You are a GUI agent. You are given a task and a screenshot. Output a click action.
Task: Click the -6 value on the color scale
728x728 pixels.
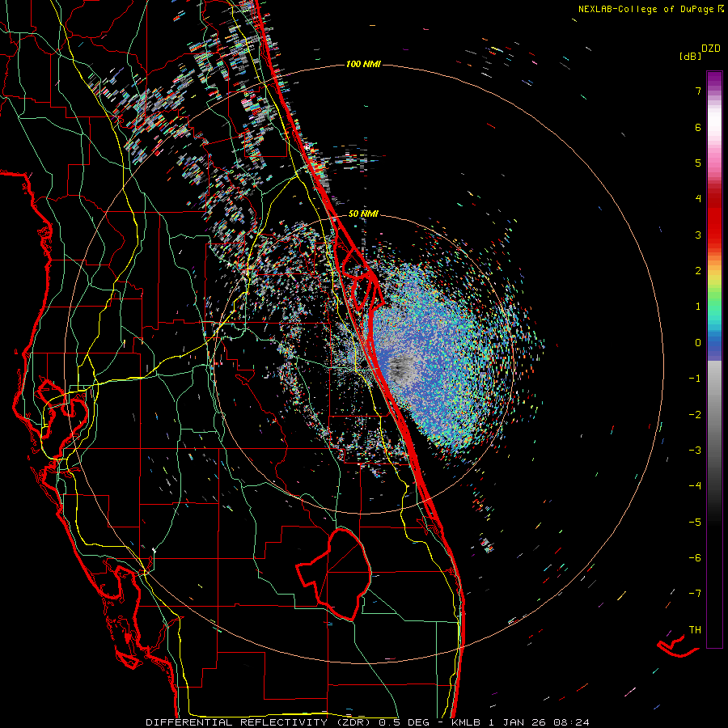tap(695, 558)
